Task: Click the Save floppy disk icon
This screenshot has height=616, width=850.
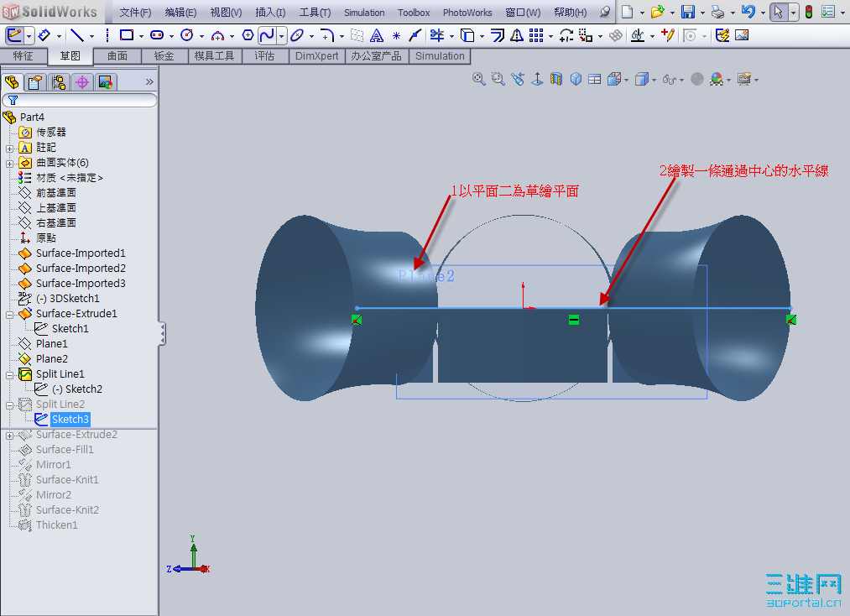Action: (688, 12)
